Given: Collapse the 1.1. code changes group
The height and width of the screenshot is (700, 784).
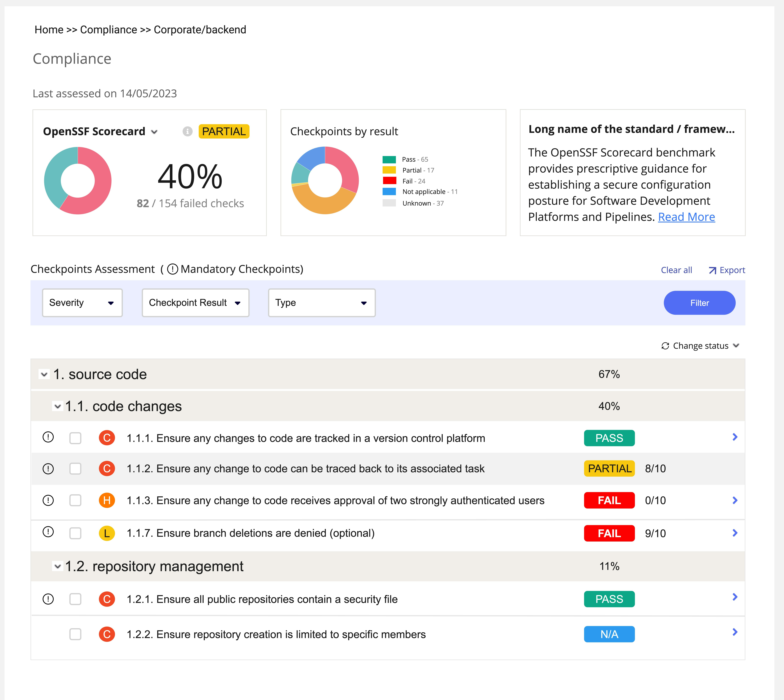Looking at the screenshot, I should (58, 406).
